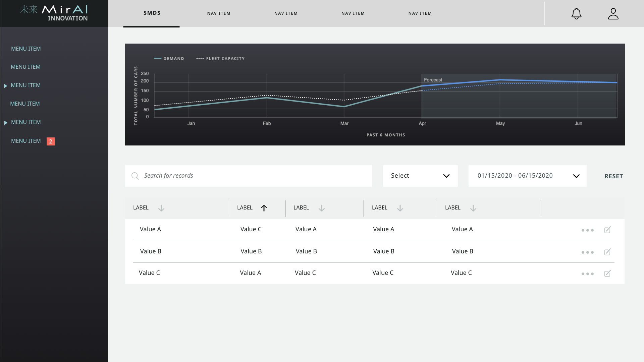Open three-dot menu in last table row
Viewport: 644px width, 362px height.
click(587, 274)
